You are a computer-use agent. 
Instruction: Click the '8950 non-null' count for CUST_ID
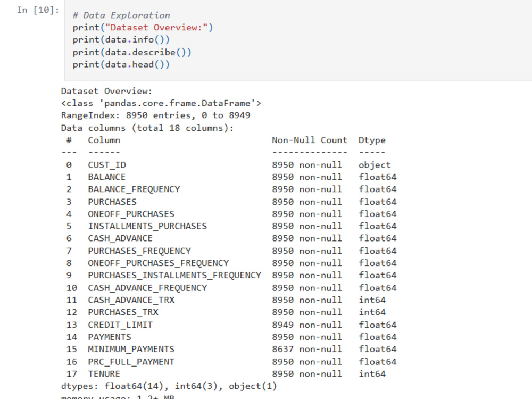tap(307, 165)
